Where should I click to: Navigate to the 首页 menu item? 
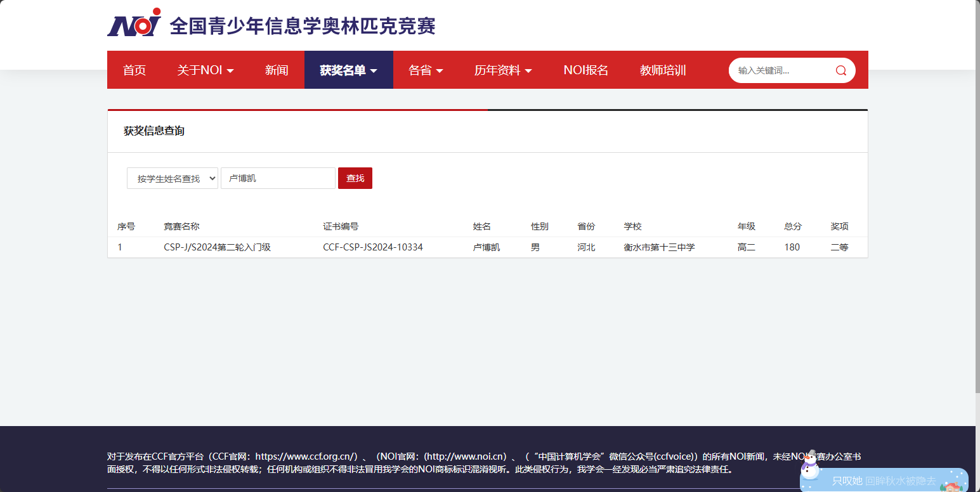[x=134, y=70]
